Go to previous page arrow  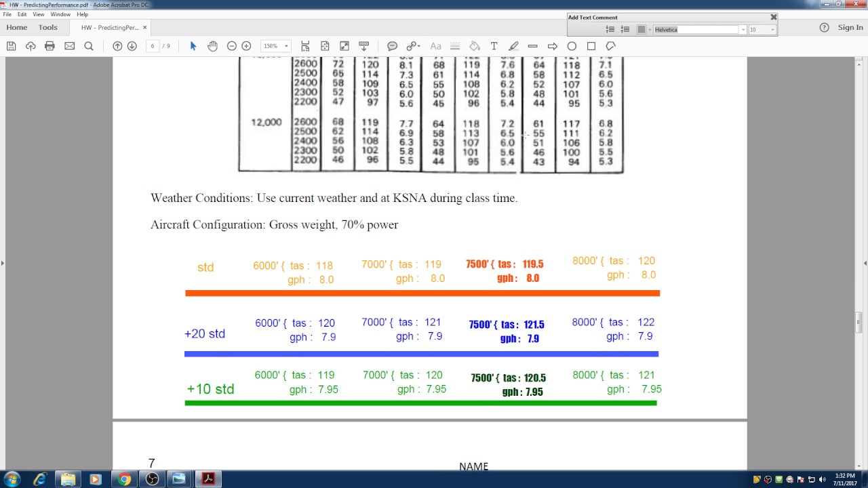tap(117, 46)
